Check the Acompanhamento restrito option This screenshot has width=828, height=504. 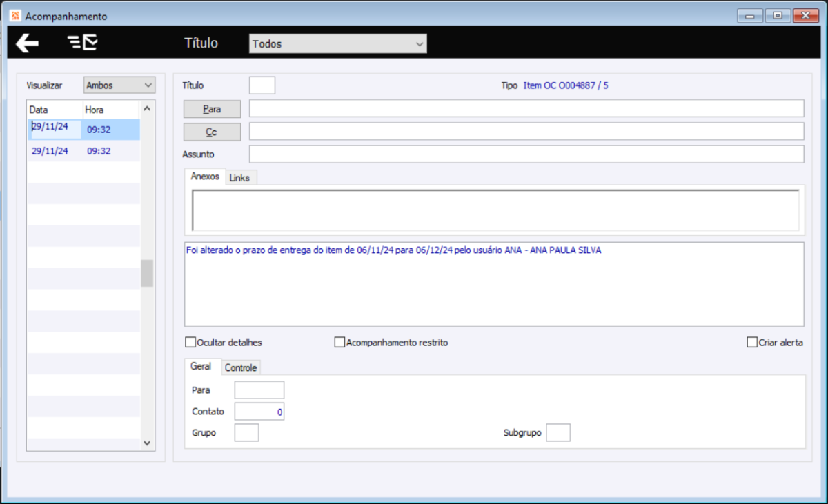coord(339,342)
